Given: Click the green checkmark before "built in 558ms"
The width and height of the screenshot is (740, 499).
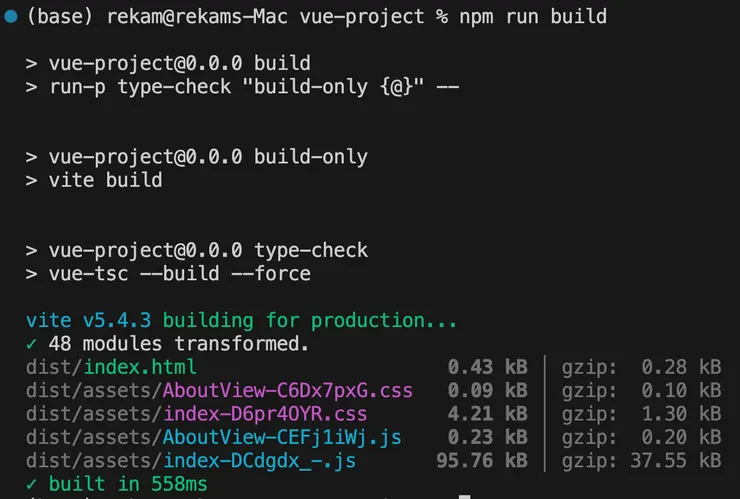Looking at the screenshot, I should tap(33, 484).
